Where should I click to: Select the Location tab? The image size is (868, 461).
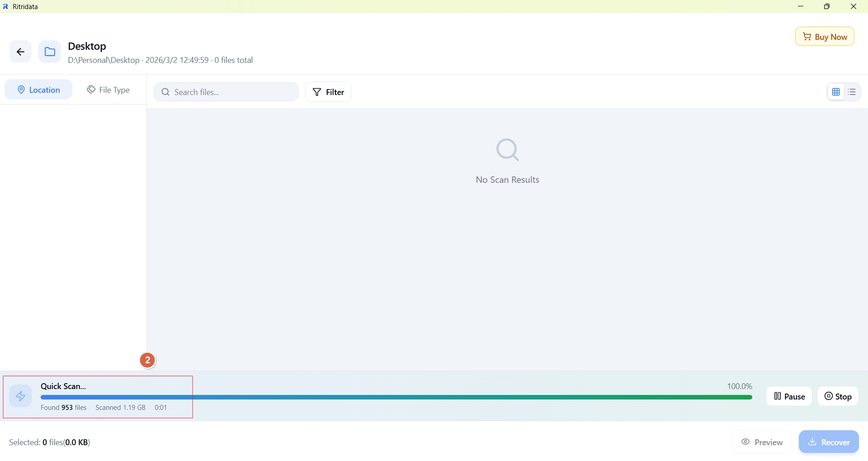[x=38, y=90]
